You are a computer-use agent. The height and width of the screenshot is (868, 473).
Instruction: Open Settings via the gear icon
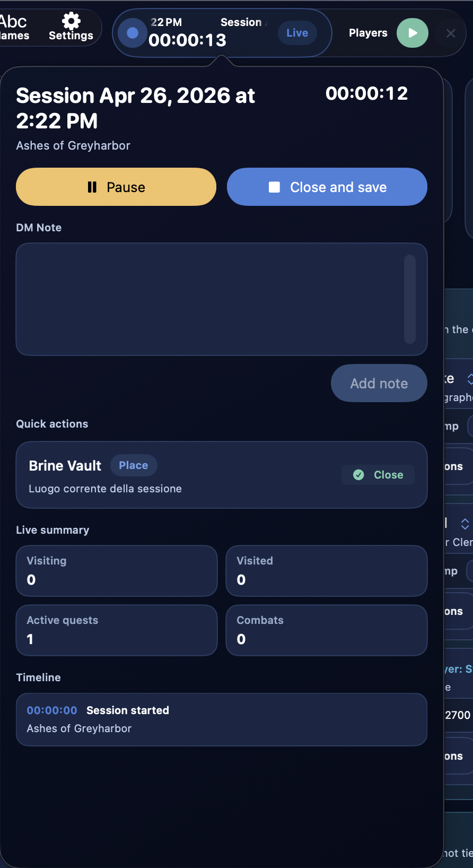[71, 22]
